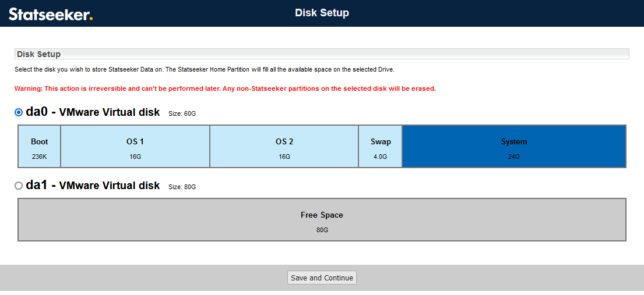Click the 24G size in System partition
The image size is (644, 295).
(514, 157)
